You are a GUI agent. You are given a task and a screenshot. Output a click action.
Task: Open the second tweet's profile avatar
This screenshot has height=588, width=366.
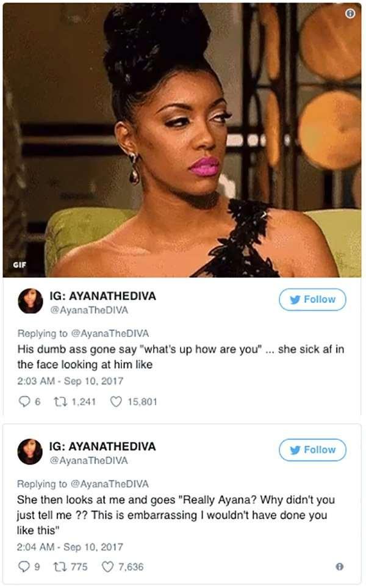coord(30,451)
